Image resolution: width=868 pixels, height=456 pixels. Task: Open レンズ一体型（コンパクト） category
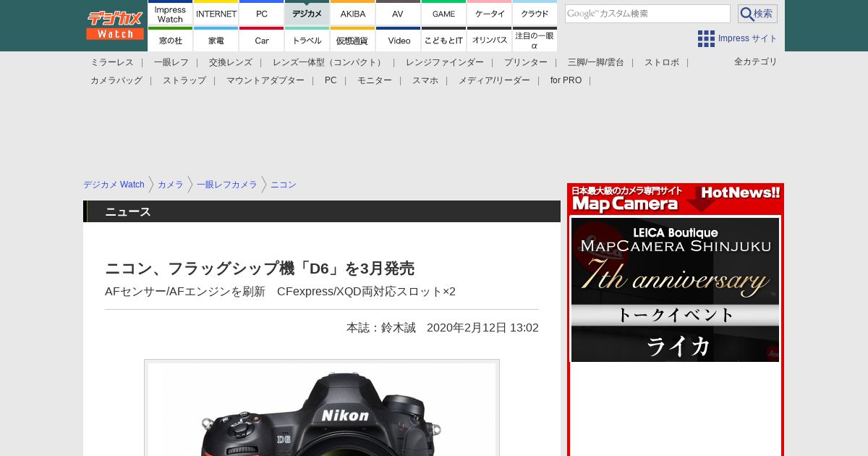[x=329, y=62]
